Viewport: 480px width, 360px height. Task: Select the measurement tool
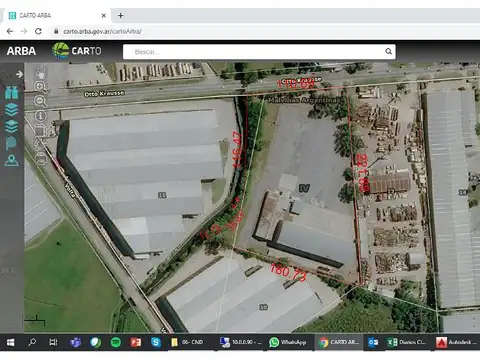click(40, 144)
